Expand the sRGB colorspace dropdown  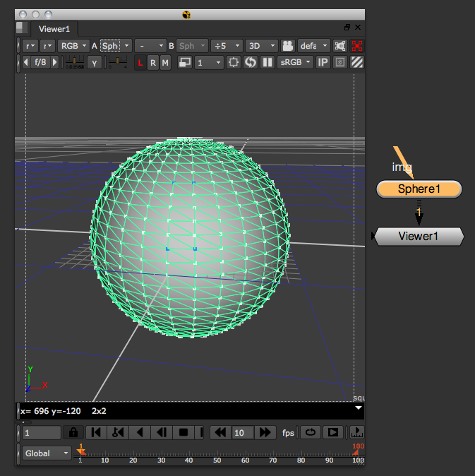(295, 63)
